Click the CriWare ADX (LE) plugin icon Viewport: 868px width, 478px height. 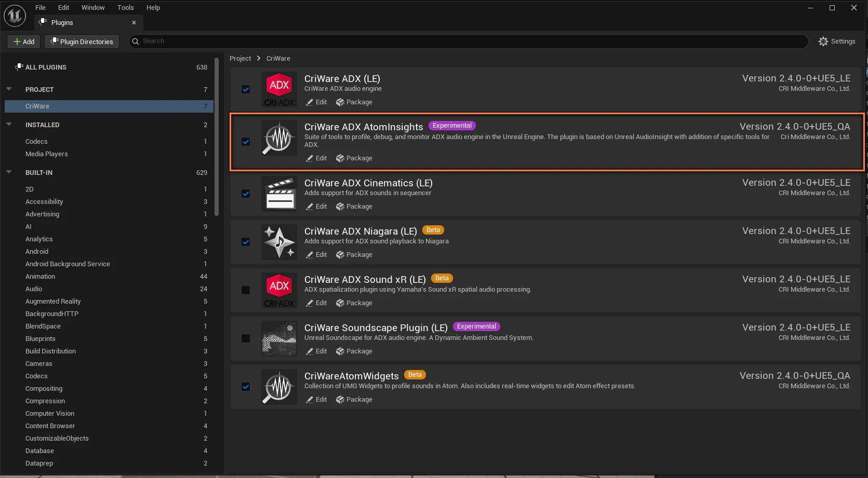pos(279,90)
